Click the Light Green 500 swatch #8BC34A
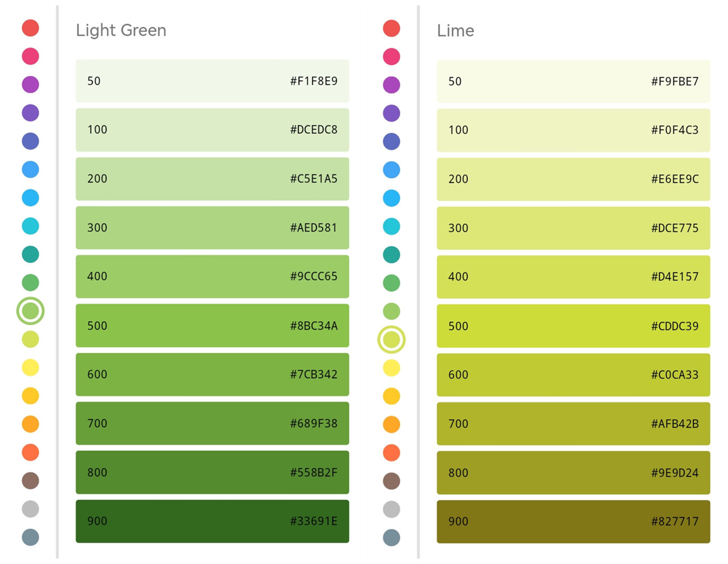728x564 pixels. pyautogui.click(x=212, y=326)
